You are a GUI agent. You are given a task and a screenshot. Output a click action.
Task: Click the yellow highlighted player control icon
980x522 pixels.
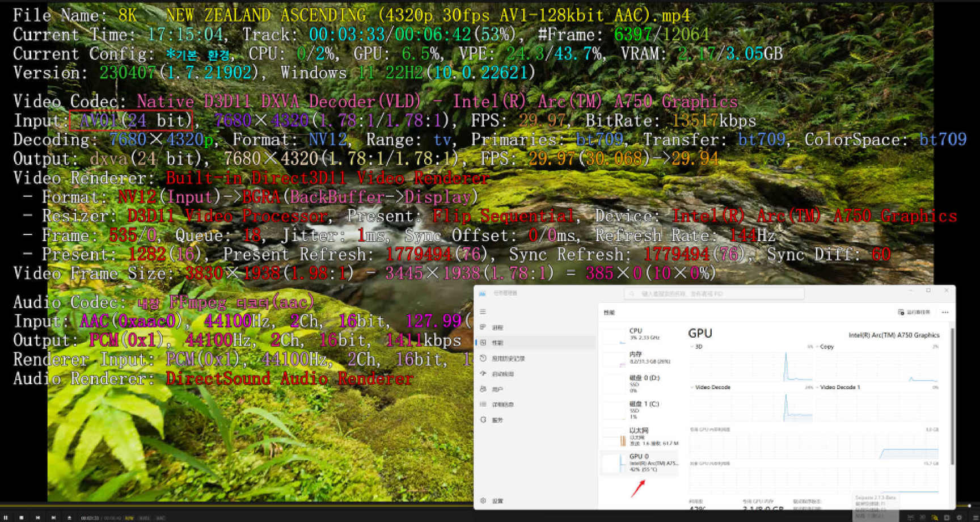pyautogui.click(x=935, y=517)
